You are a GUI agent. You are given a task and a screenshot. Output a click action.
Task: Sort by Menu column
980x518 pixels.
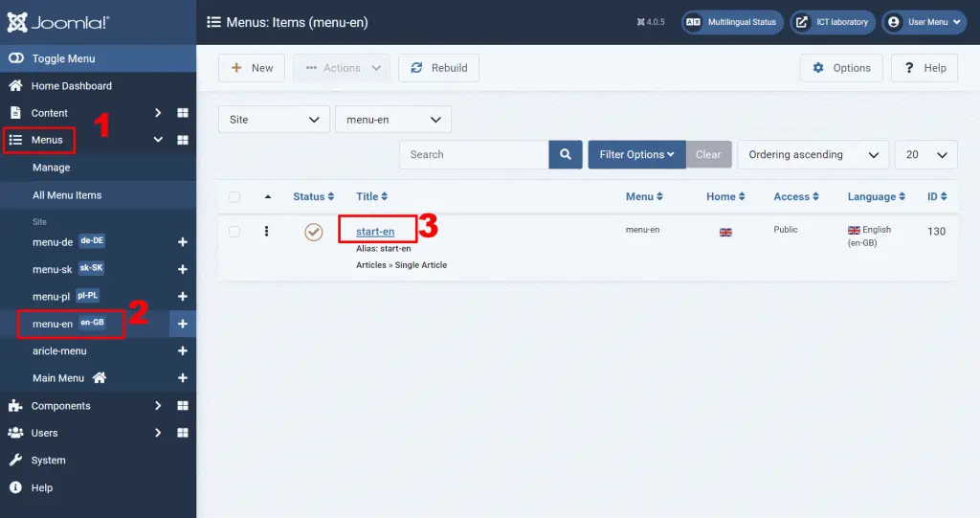[x=644, y=196]
